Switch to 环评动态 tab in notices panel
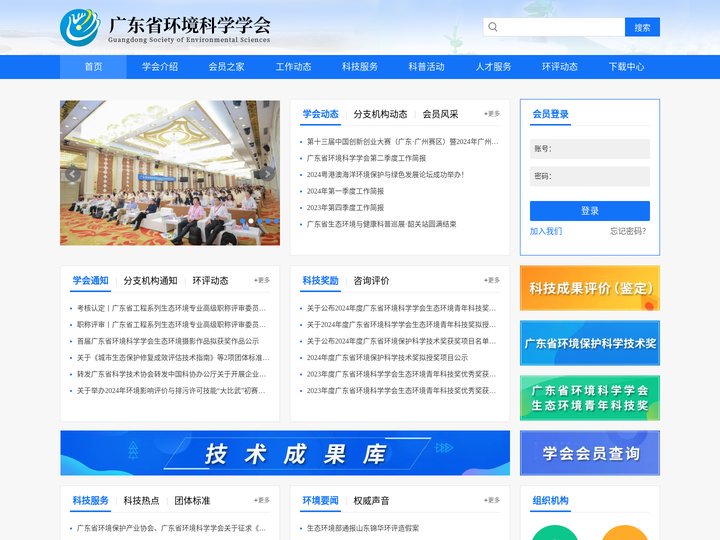Image resolution: width=720 pixels, height=540 pixels. tap(210, 281)
